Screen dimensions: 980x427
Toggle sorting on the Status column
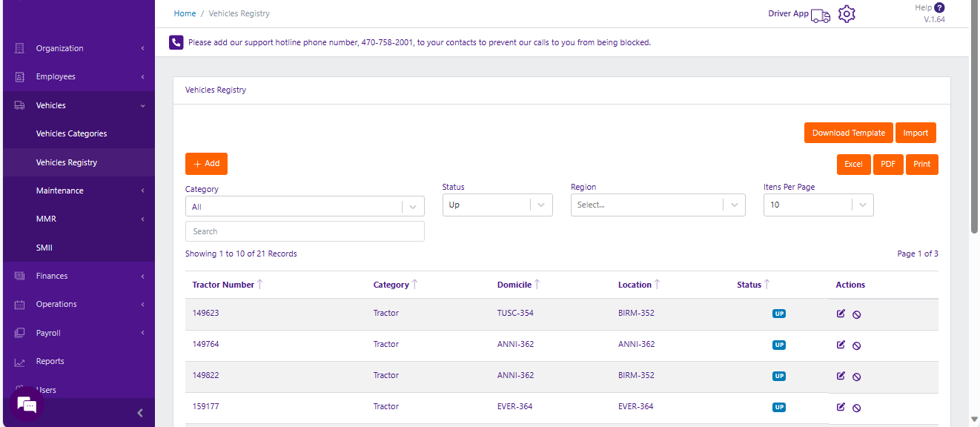pos(767,285)
